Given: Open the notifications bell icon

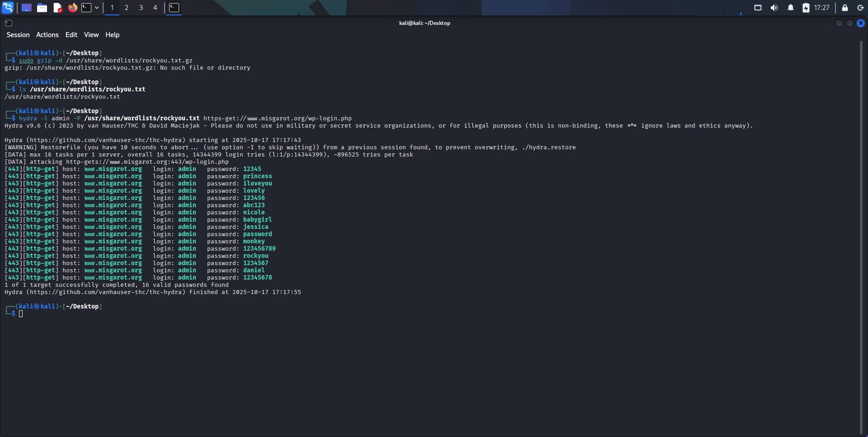Looking at the screenshot, I should coord(791,8).
